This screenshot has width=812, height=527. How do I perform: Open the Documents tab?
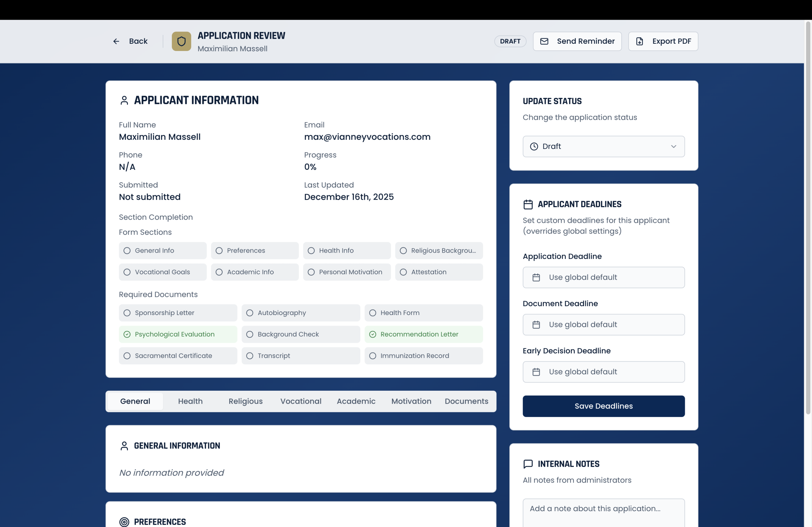[466, 401]
